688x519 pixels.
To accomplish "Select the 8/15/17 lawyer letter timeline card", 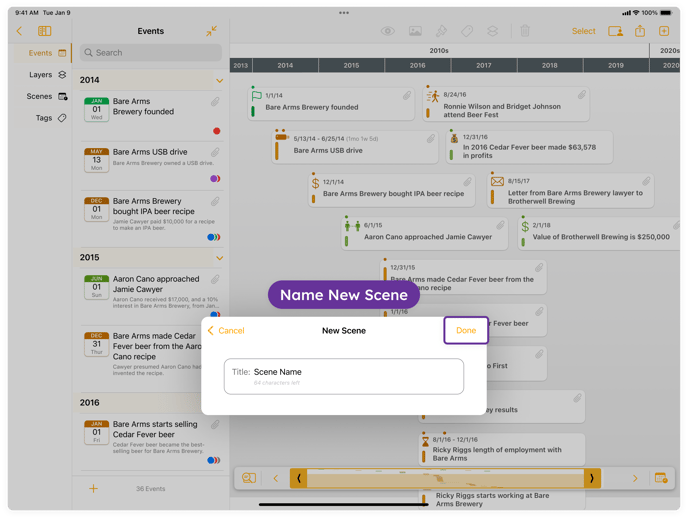I will (x=570, y=190).
